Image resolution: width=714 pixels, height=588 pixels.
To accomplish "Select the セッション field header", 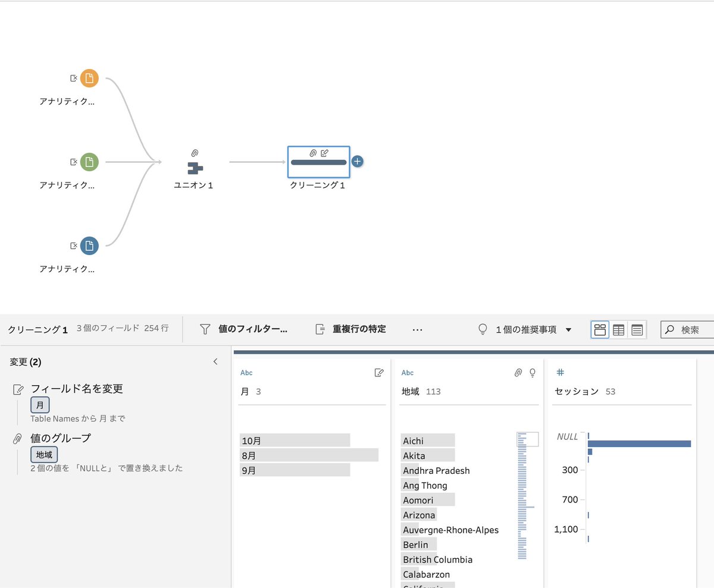I will pyautogui.click(x=577, y=391).
